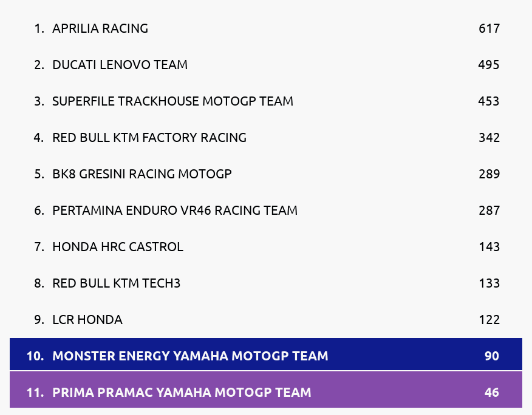This screenshot has height=415, width=532.
Task: Select Gresini's 289 points figure
Action: click(489, 174)
